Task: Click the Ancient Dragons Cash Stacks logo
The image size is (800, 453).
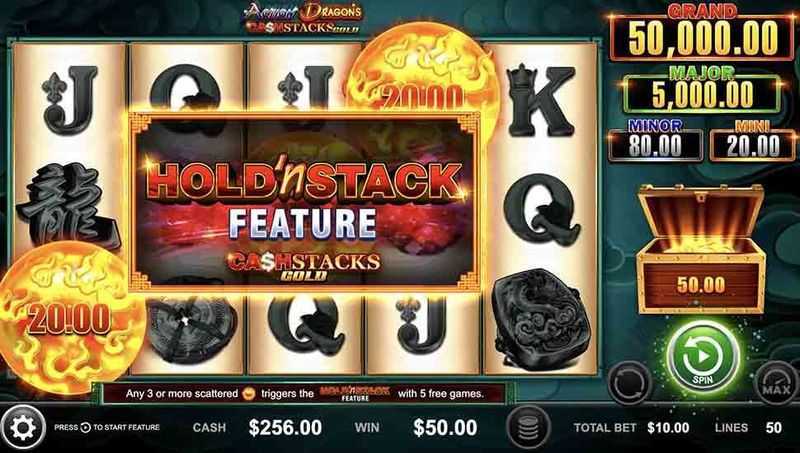Action: click(304, 17)
